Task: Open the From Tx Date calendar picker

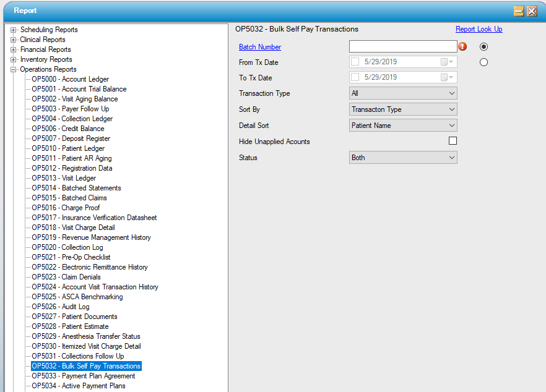Action: (447, 62)
